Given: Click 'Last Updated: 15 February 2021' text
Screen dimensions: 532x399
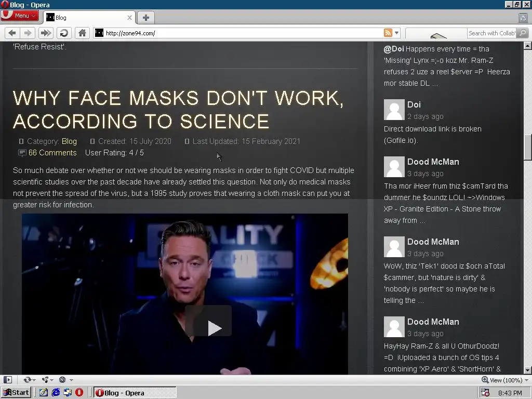Looking at the screenshot, I should tap(246, 141).
